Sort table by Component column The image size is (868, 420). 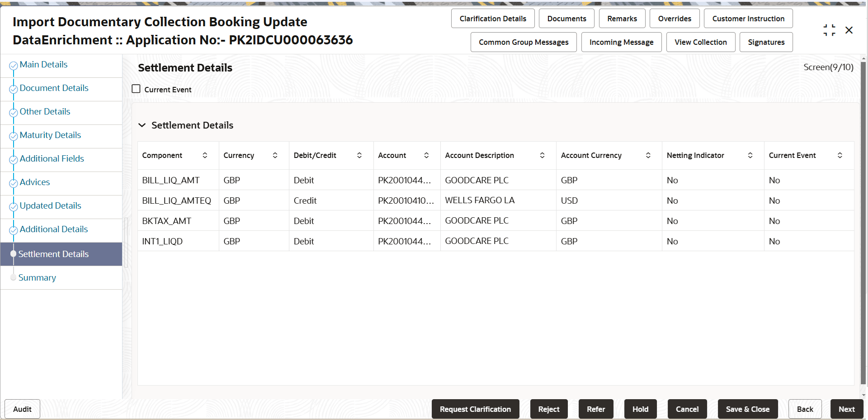click(x=205, y=155)
